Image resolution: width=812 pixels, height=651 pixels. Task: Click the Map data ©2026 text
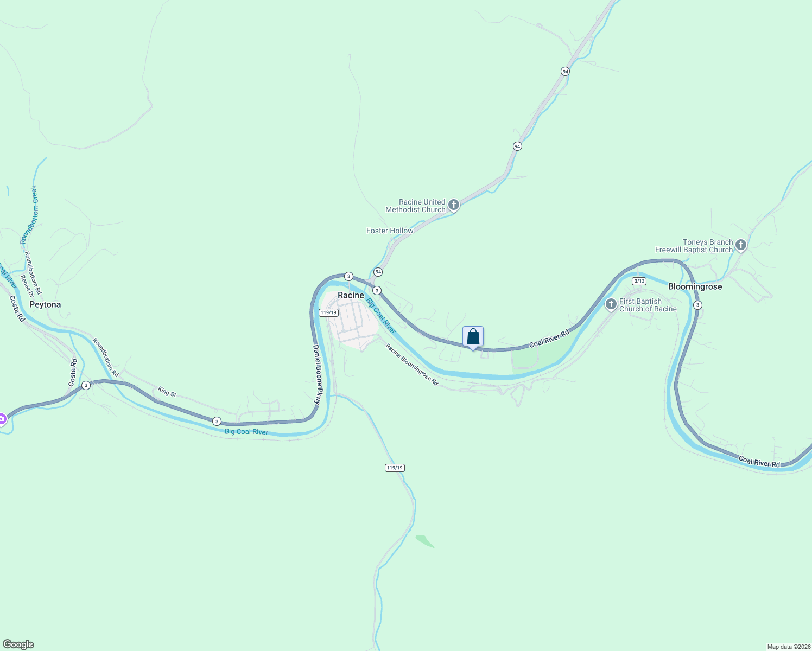point(789,647)
